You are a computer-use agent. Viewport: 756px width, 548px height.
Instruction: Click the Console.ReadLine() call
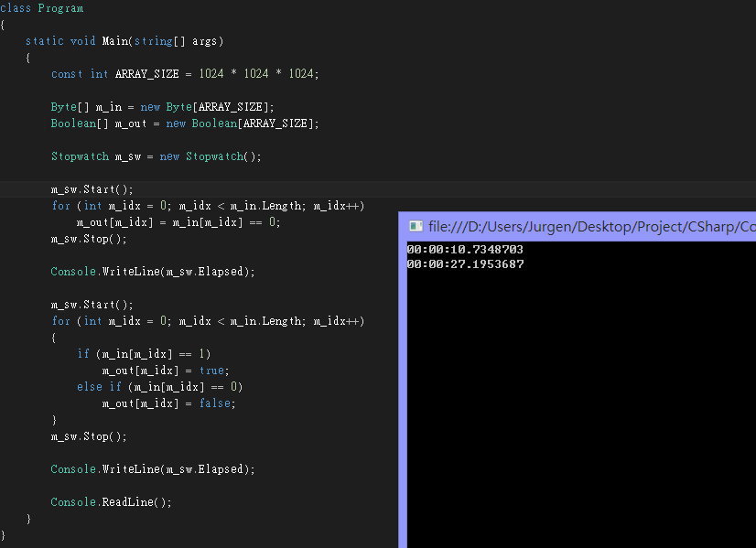coord(111,501)
